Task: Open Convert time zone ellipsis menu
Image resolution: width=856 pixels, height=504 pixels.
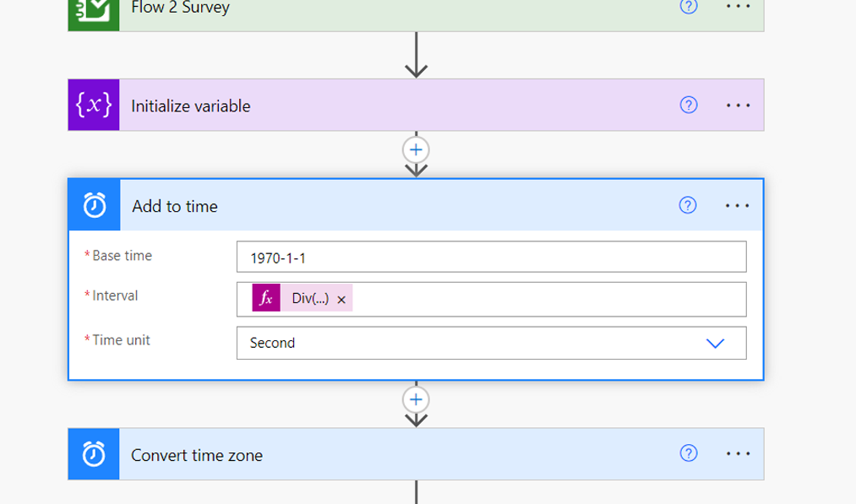Action: [738, 453]
